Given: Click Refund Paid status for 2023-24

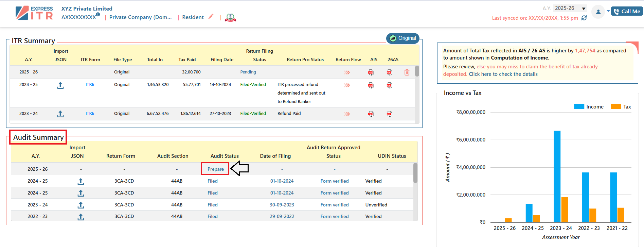Looking at the screenshot, I should pyautogui.click(x=289, y=114).
